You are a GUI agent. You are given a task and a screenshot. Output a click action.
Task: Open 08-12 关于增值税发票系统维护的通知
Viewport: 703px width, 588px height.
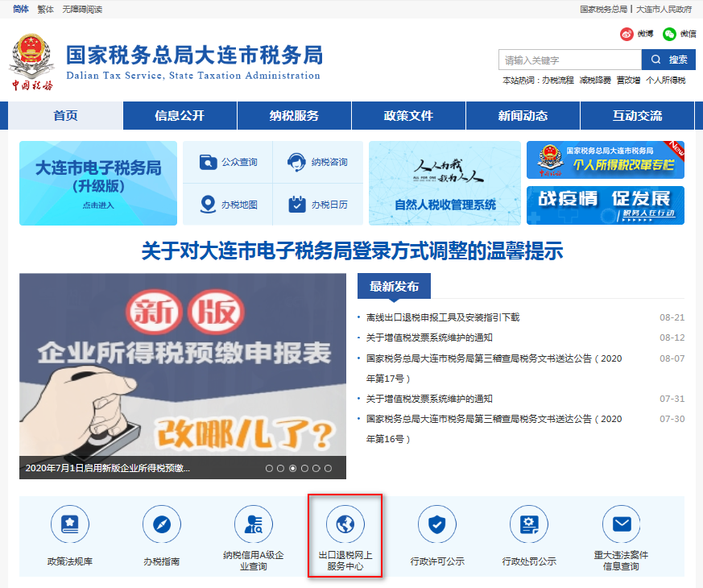pyautogui.click(x=429, y=337)
